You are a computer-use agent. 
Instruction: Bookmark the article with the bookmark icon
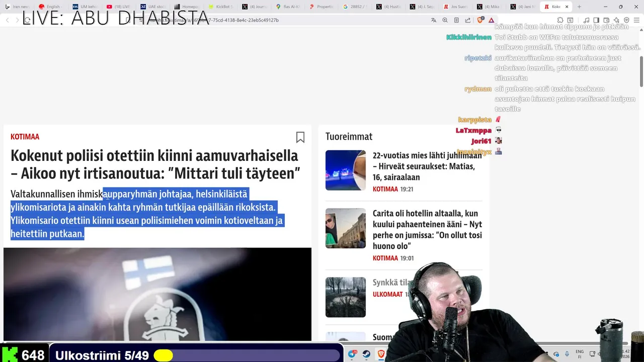300,137
